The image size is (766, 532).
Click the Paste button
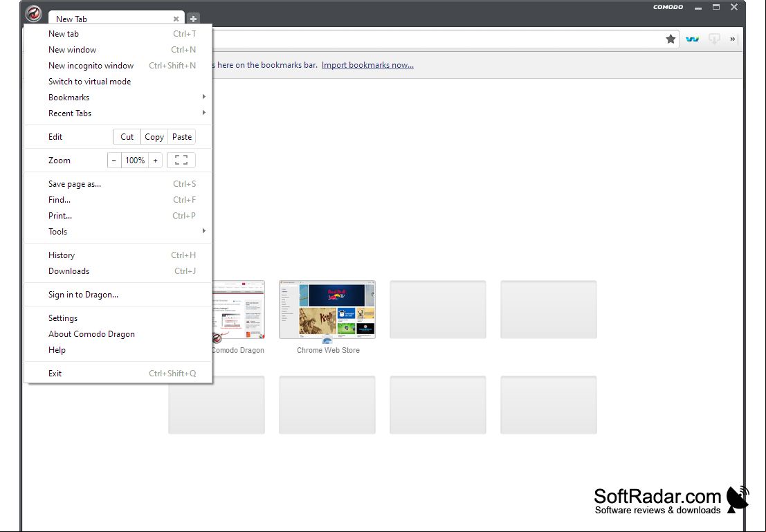point(182,137)
